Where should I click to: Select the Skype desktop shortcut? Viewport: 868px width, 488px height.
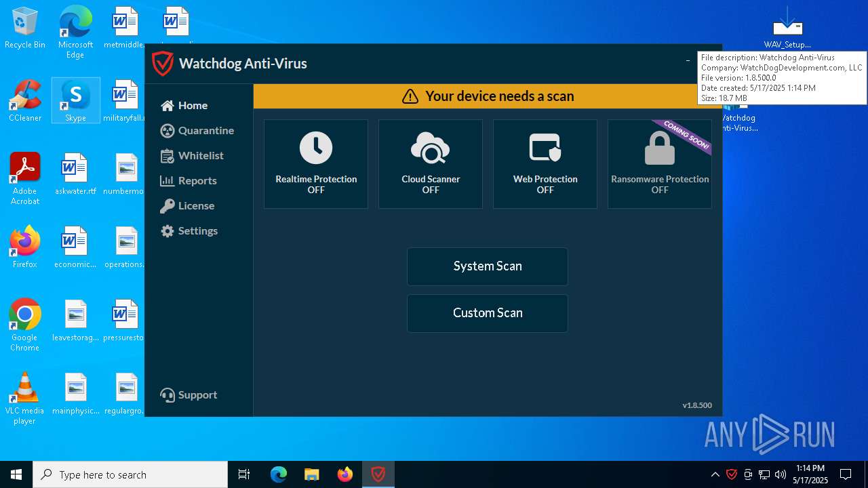[75, 101]
